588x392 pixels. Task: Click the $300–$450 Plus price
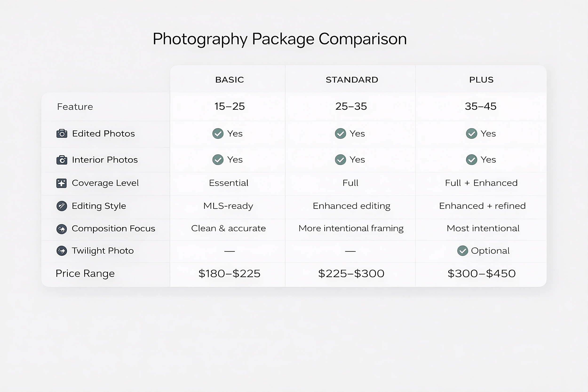tap(481, 273)
